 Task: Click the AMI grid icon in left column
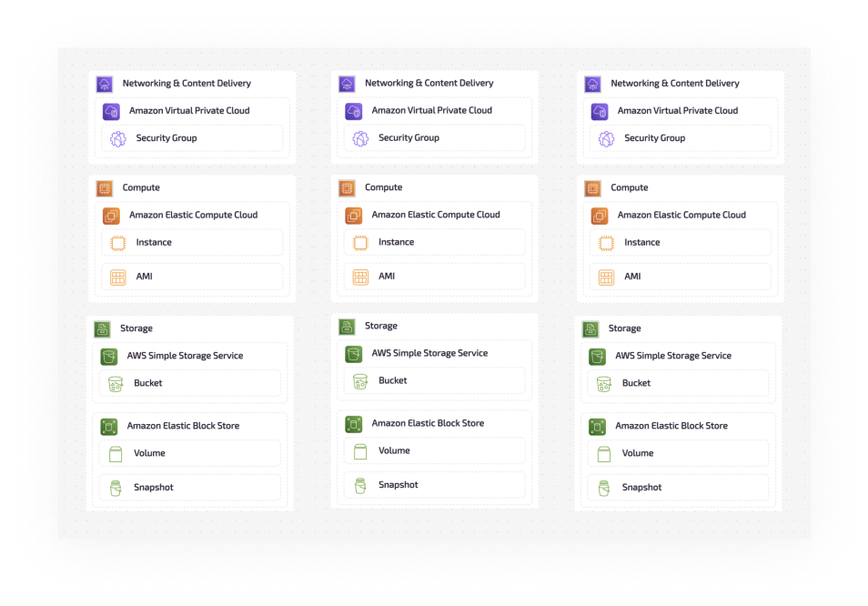117,278
